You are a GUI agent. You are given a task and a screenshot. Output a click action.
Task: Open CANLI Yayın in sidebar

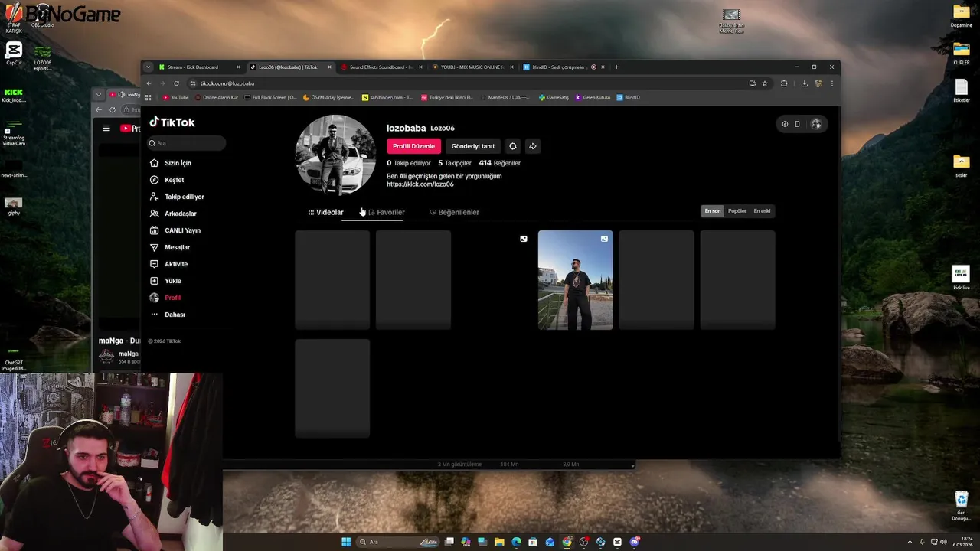click(x=175, y=230)
